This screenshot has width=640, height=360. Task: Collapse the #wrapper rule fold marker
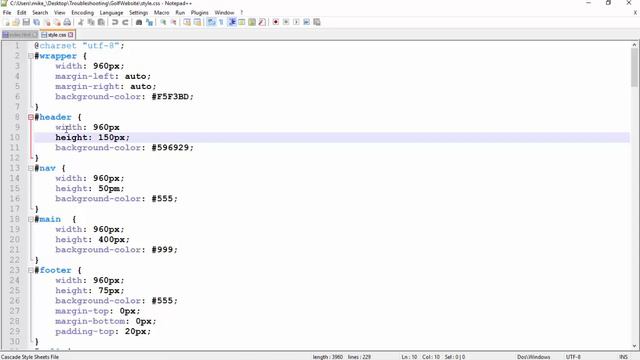[x=31, y=56]
